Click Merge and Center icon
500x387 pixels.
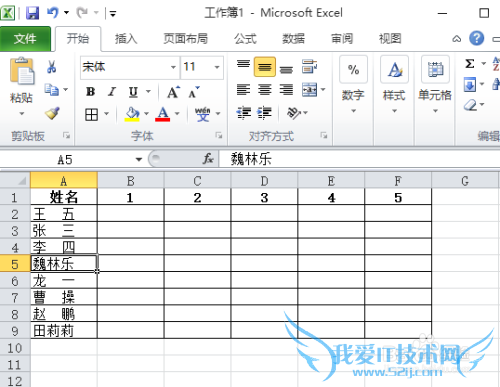tap(309, 89)
